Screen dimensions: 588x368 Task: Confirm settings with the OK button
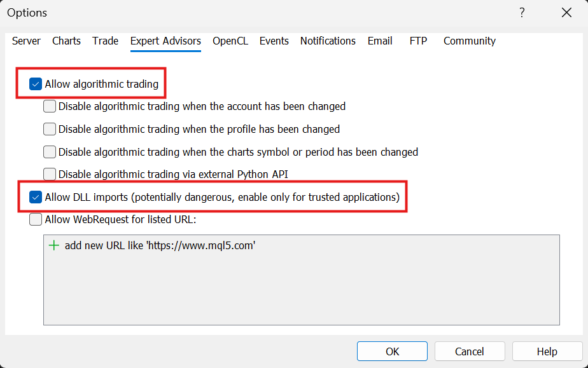pyautogui.click(x=392, y=351)
